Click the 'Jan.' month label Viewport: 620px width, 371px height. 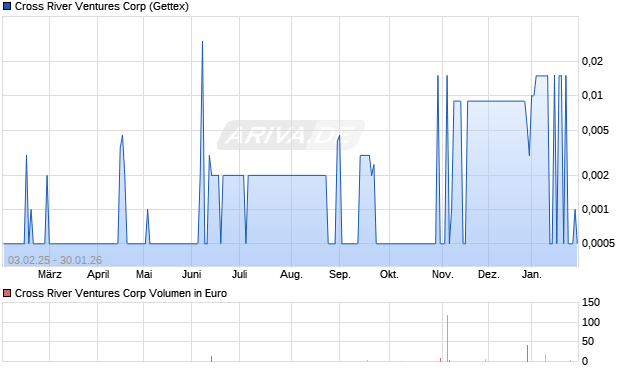point(532,274)
